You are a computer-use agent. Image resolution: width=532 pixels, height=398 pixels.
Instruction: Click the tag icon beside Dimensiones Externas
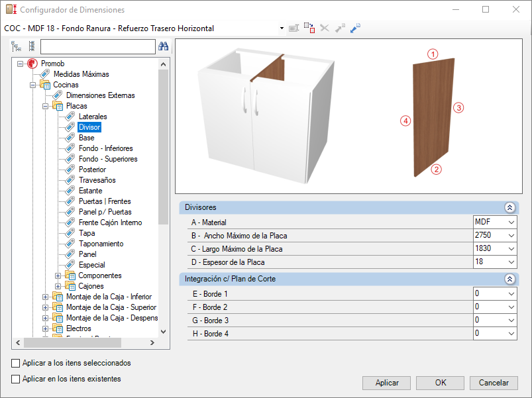pos(58,95)
